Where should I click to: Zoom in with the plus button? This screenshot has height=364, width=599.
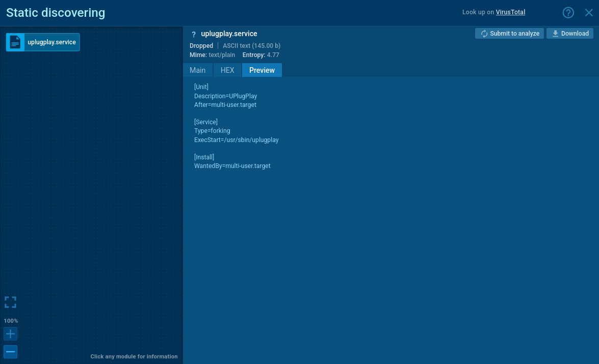coord(10,334)
